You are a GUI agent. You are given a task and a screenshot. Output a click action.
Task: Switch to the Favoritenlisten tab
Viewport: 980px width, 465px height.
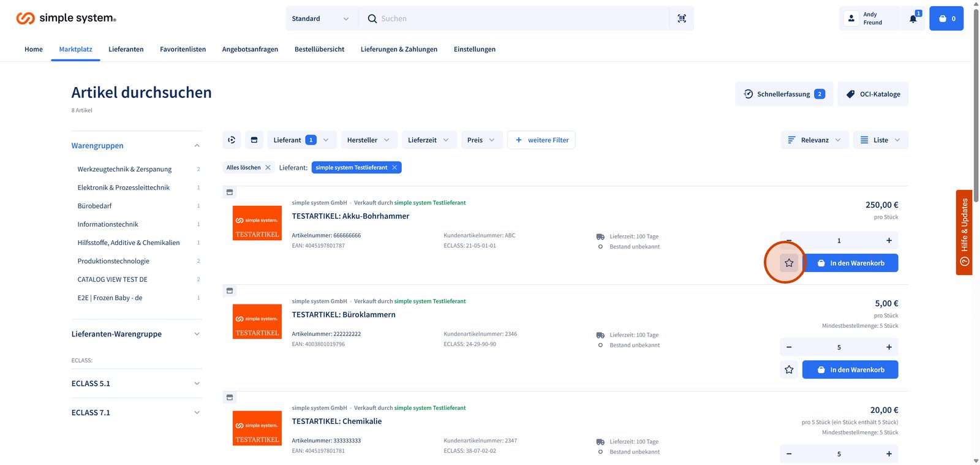(x=183, y=49)
